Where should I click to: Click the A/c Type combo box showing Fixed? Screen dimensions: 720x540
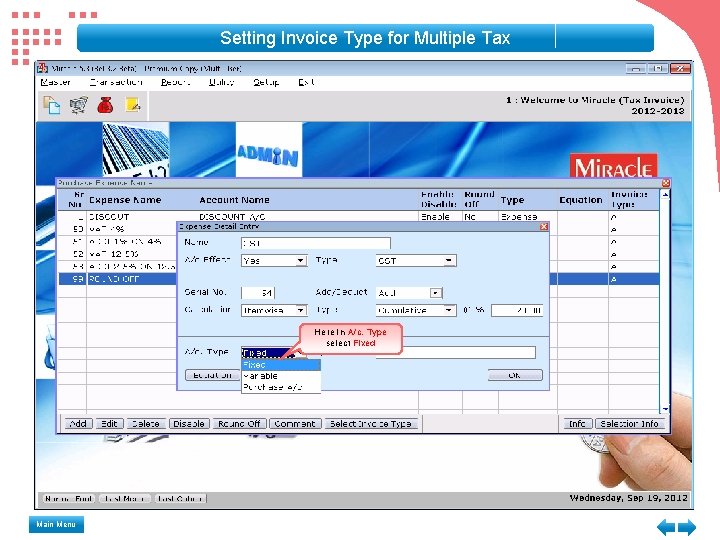click(273, 353)
